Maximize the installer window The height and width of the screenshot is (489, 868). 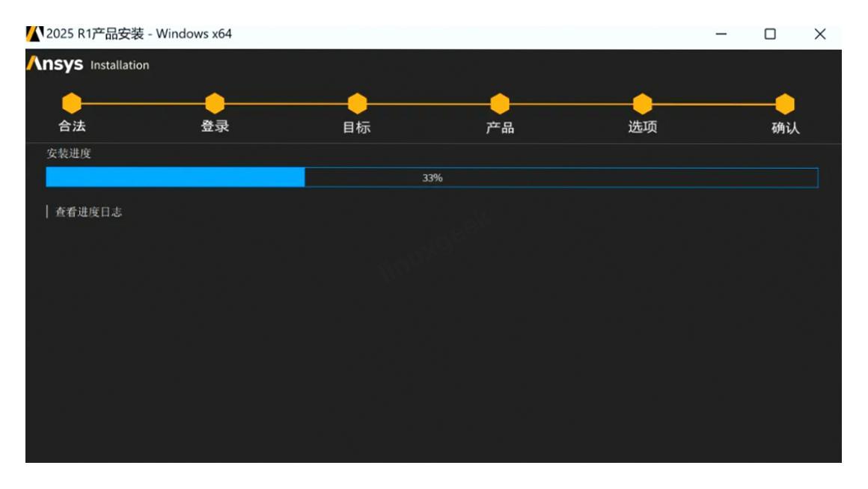[x=770, y=34]
